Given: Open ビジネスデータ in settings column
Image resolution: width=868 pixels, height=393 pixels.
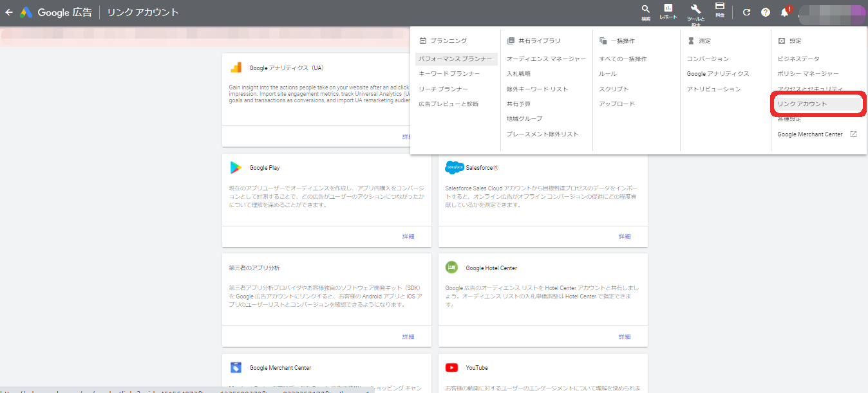Looking at the screenshot, I should pos(798,59).
